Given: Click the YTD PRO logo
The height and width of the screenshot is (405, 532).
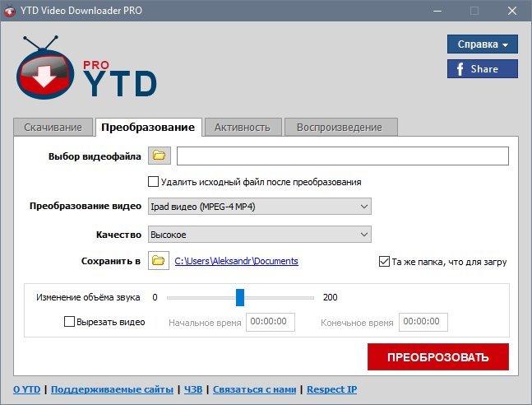Looking at the screenshot, I should tap(86, 68).
